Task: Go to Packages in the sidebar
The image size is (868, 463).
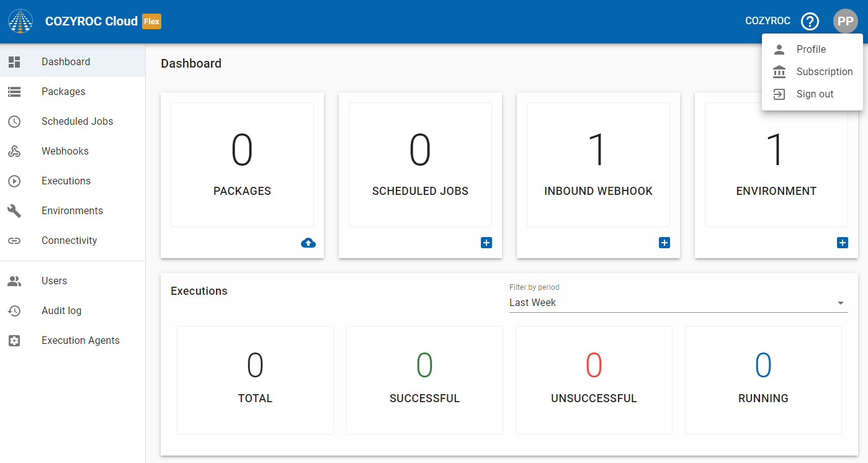Action: [63, 92]
